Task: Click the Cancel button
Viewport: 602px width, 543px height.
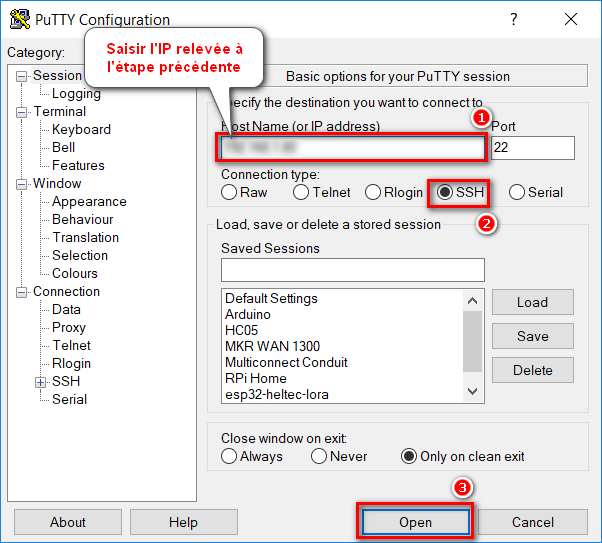Action: (x=533, y=522)
